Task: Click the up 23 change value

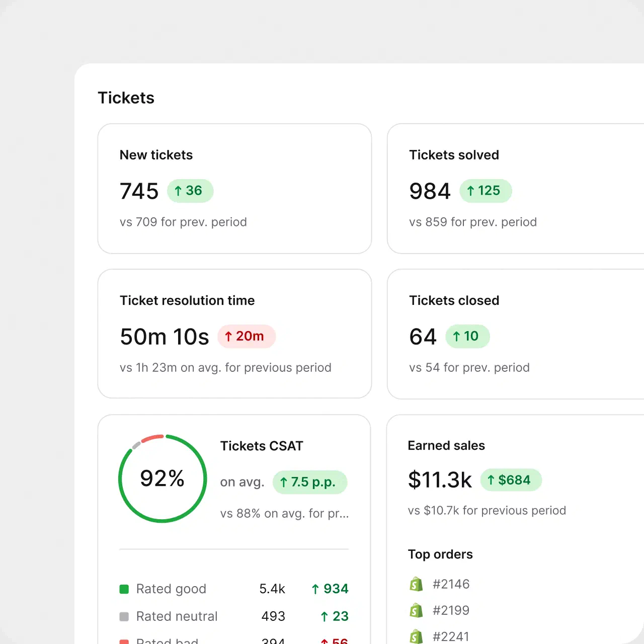Action: [x=335, y=616]
